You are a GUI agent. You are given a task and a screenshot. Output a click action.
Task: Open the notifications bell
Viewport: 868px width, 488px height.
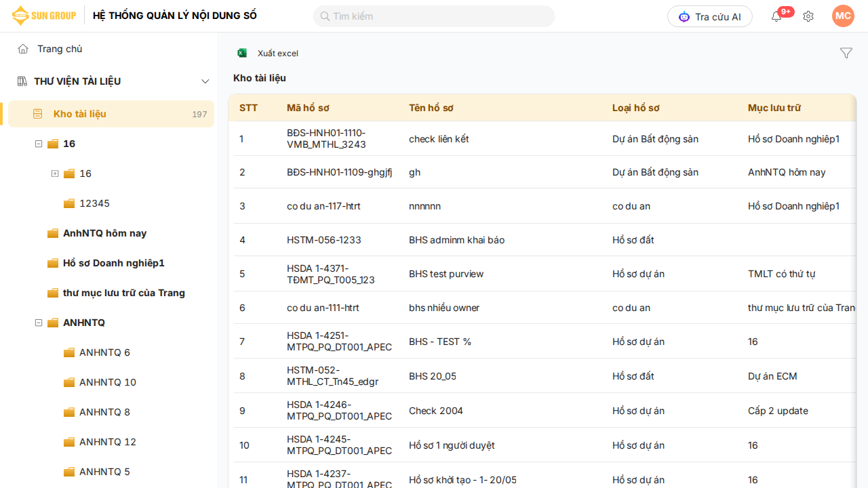pos(776,16)
